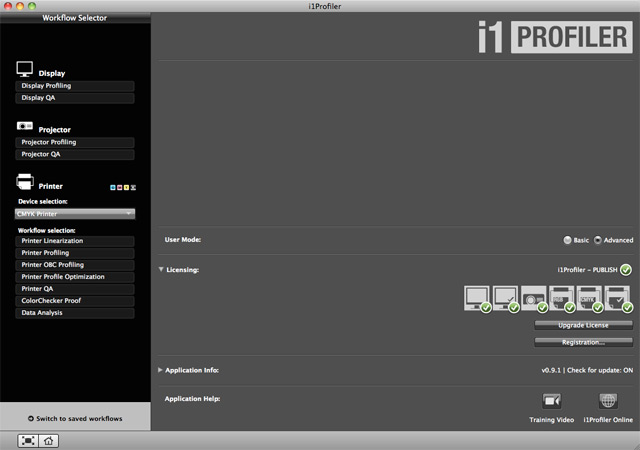Click the RGB printer license icon
The image size is (640, 450).
pos(562,299)
